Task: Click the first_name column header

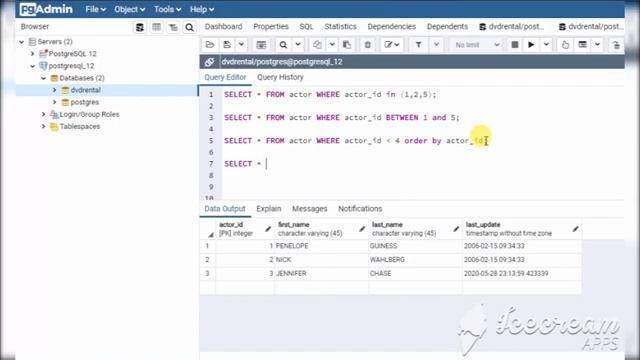Action: 321,229
